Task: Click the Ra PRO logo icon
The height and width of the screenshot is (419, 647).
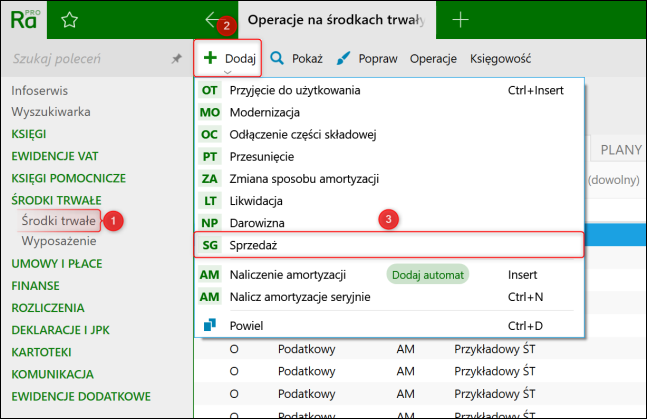Action: [24, 20]
